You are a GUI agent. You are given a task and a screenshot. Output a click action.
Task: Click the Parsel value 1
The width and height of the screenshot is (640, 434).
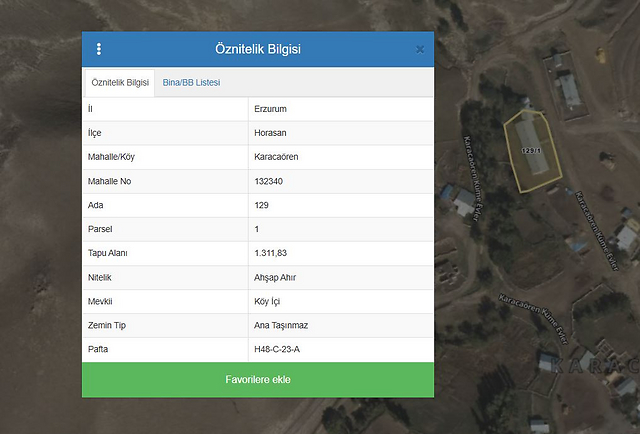pos(257,229)
